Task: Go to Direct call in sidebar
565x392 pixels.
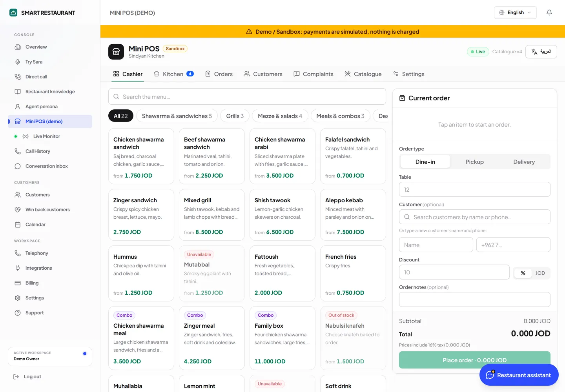Action: [x=50, y=77]
